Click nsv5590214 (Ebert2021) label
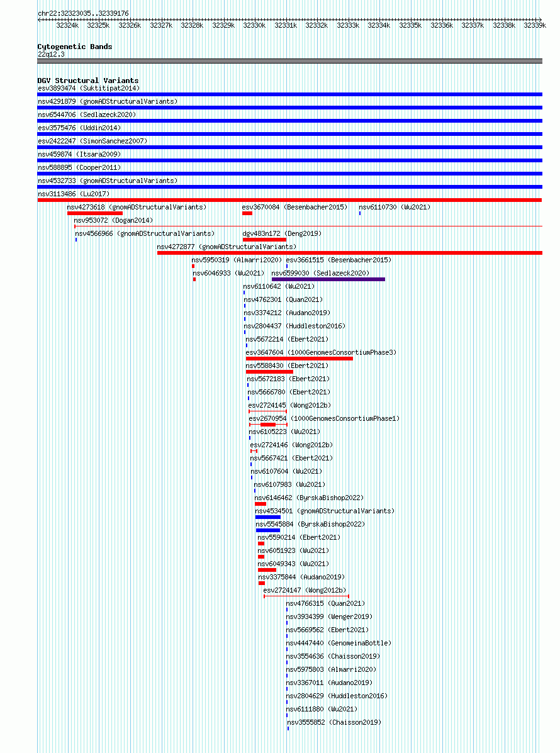Image resolution: width=560 pixels, height=753 pixels. click(300, 537)
